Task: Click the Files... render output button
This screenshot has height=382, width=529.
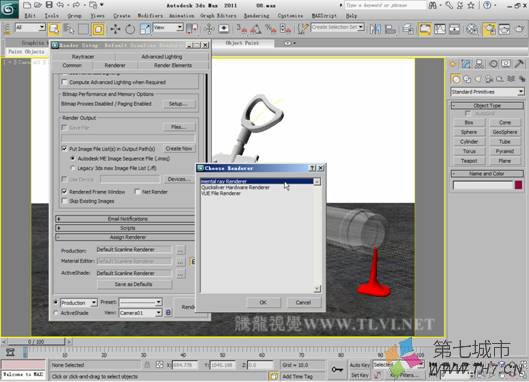Action: [178, 127]
